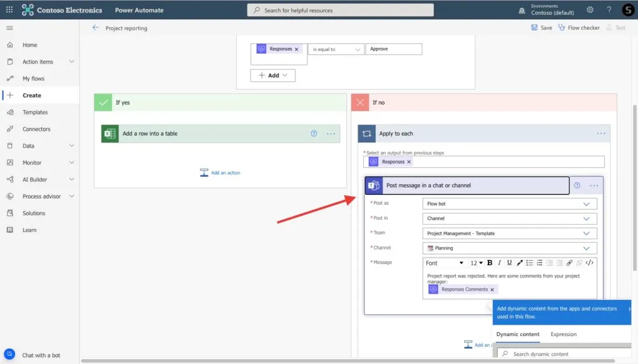Collapse the left navigation hamburger menu

(x=10, y=28)
